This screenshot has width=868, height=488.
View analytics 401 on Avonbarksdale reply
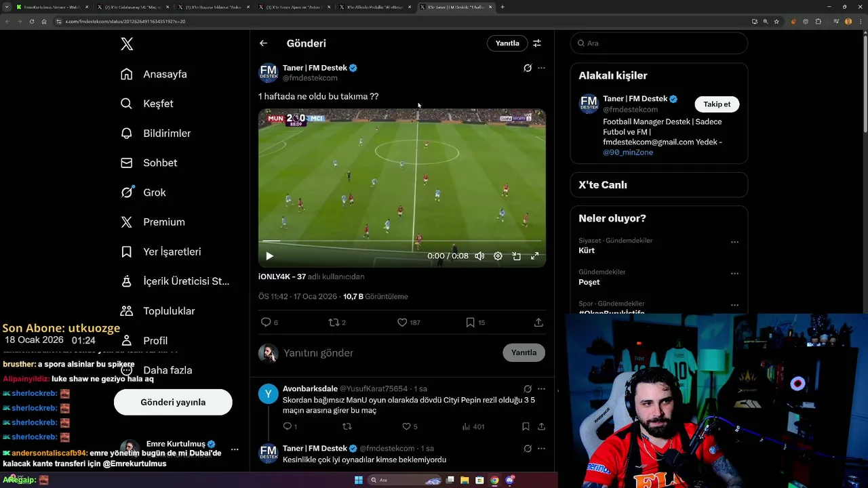pyautogui.click(x=473, y=426)
